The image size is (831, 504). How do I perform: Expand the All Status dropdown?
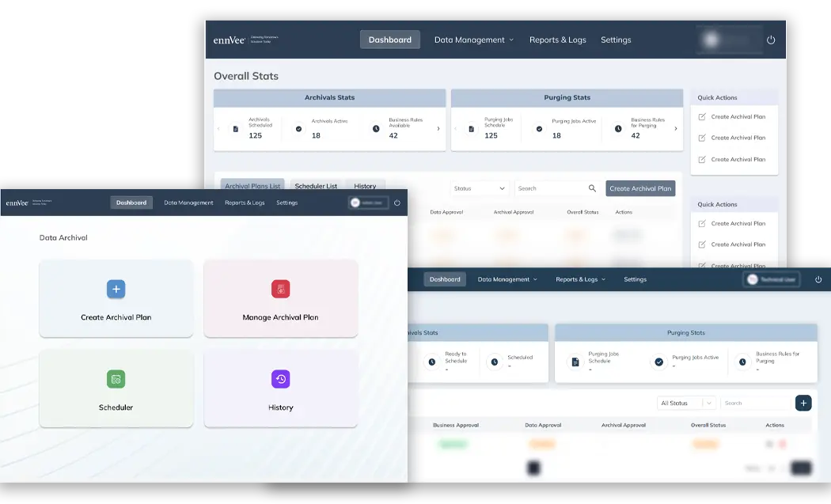click(686, 403)
